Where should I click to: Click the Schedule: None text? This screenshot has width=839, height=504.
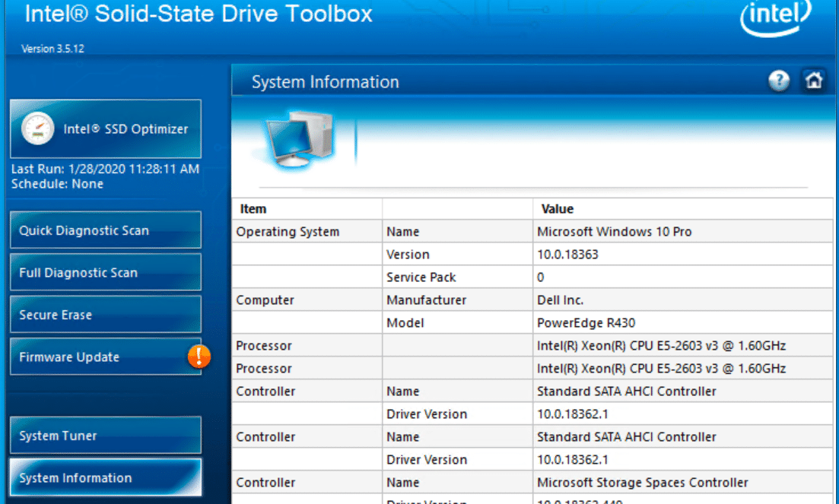point(57,184)
